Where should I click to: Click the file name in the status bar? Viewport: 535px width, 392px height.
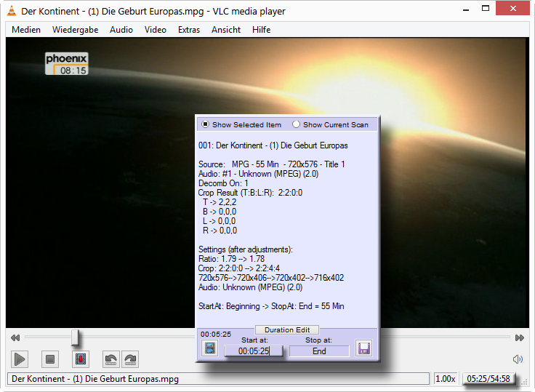[x=95, y=379]
